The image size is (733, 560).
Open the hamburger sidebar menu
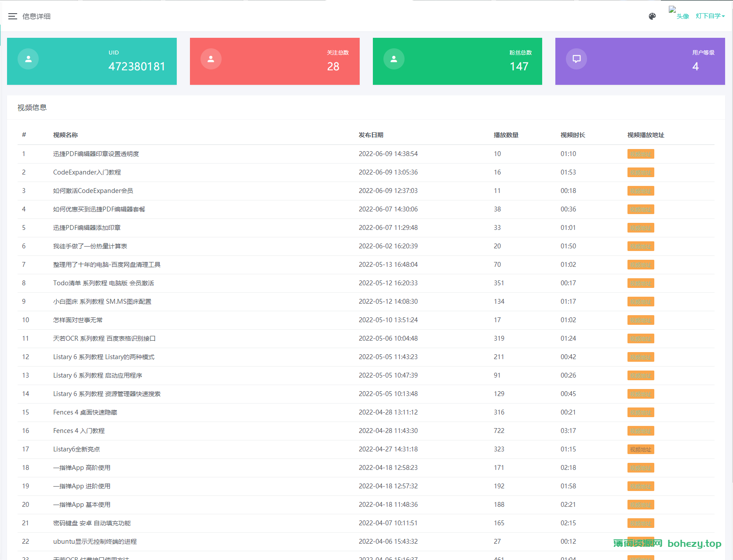point(13,16)
